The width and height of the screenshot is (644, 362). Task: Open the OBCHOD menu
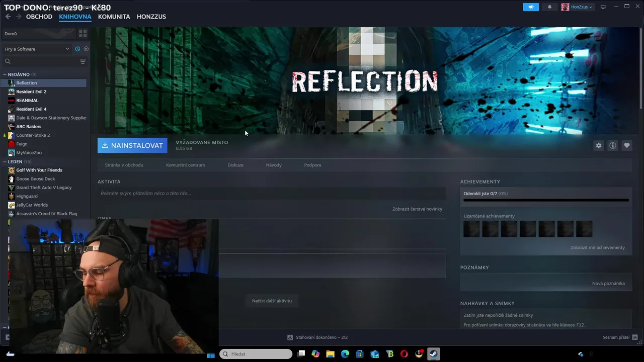39,17
